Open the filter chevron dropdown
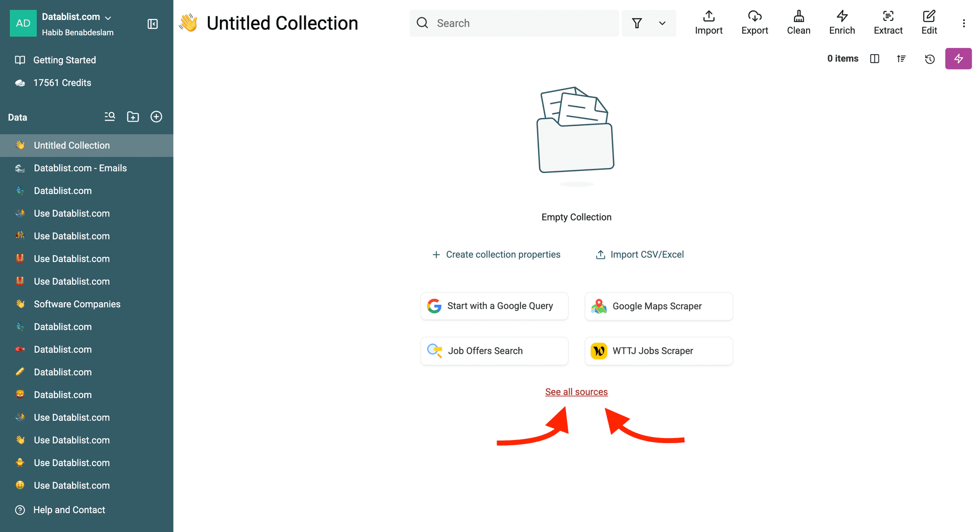Screen dimensions: 980x532 tap(662, 23)
